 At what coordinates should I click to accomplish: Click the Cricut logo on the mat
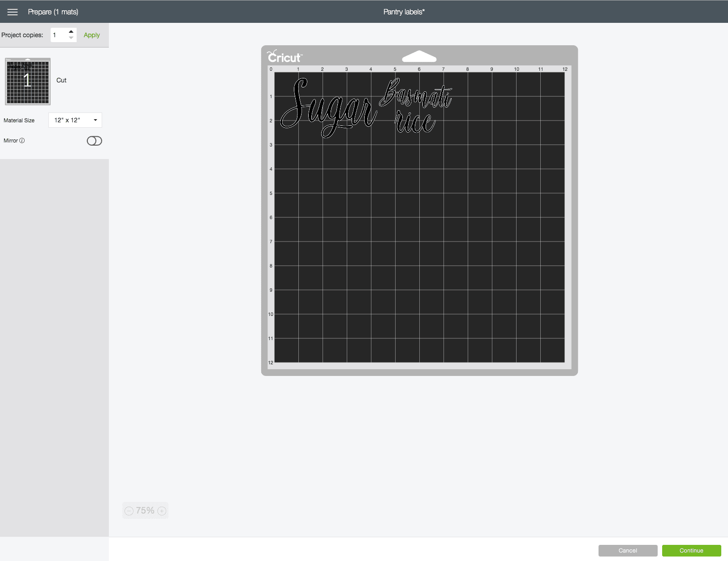click(284, 57)
